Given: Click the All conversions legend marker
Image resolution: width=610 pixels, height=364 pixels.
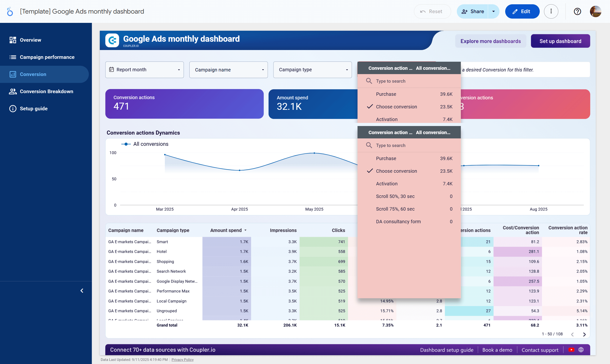Looking at the screenshot, I should (x=126, y=144).
